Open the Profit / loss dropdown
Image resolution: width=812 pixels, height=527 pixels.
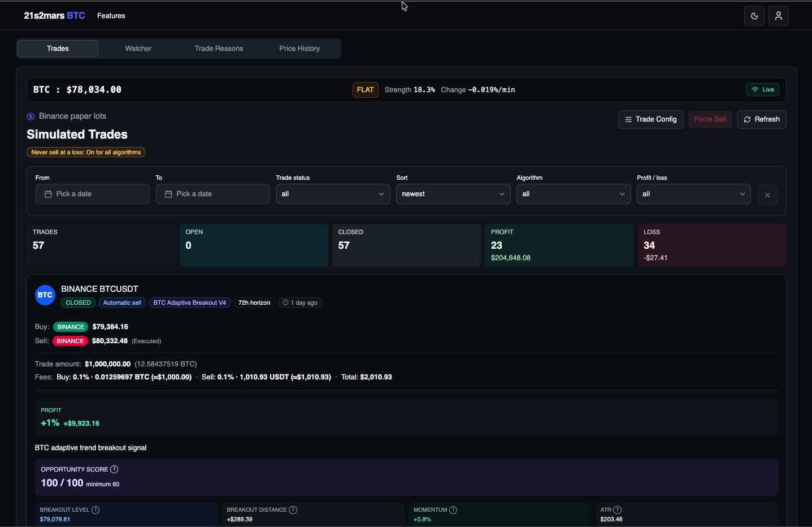(694, 194)
